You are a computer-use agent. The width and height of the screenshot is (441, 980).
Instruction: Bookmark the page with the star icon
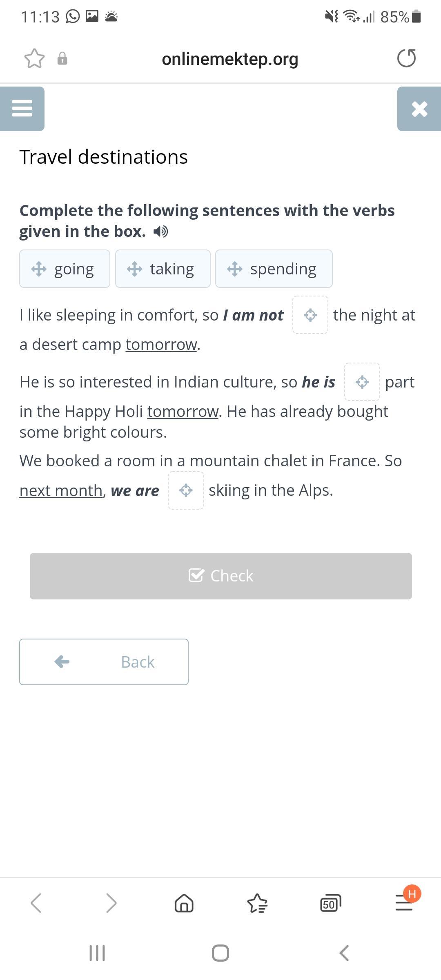click(x=34, y=58)
